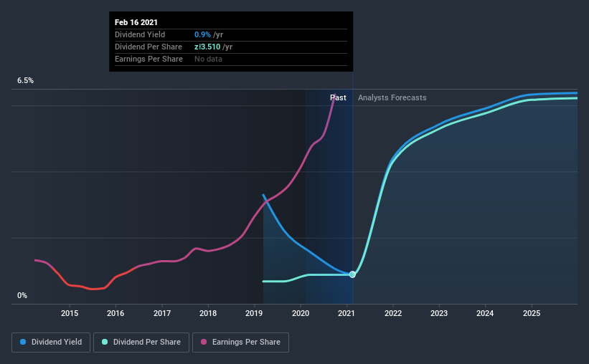This screenshot has width=589, height=364.
Task: Click the 'Past' label on the chart
Action: coord(338,97)
